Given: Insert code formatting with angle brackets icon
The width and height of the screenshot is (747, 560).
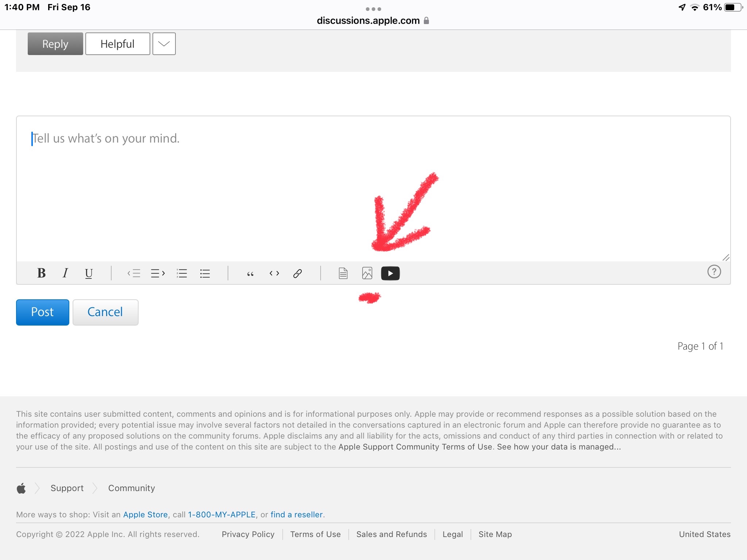Looking at the screenshot, I should click(x=274, y=273).
